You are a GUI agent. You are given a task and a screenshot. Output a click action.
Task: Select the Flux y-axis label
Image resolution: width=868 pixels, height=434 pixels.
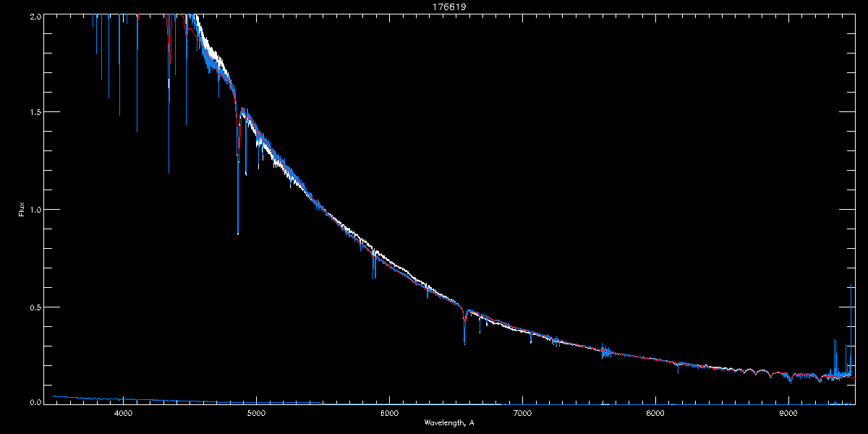(22, 209)
